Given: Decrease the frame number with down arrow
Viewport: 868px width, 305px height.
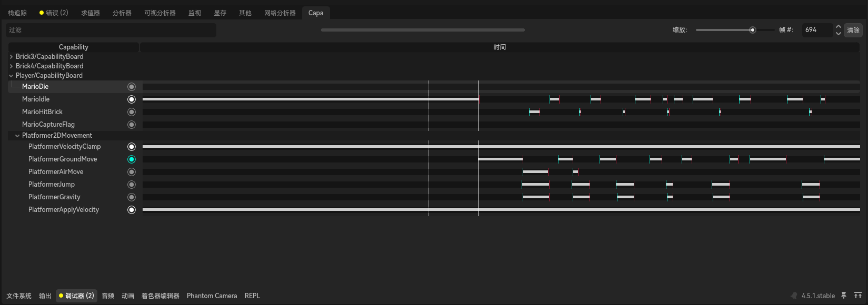Looking at the screenshot, I should coord(839,33).
